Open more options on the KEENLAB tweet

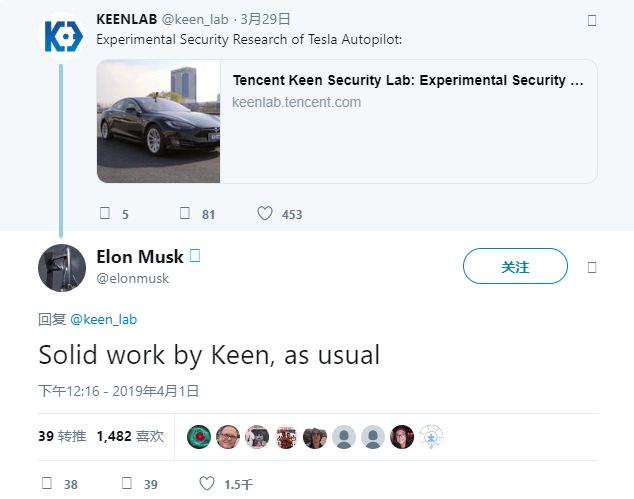tap(592, 21)
